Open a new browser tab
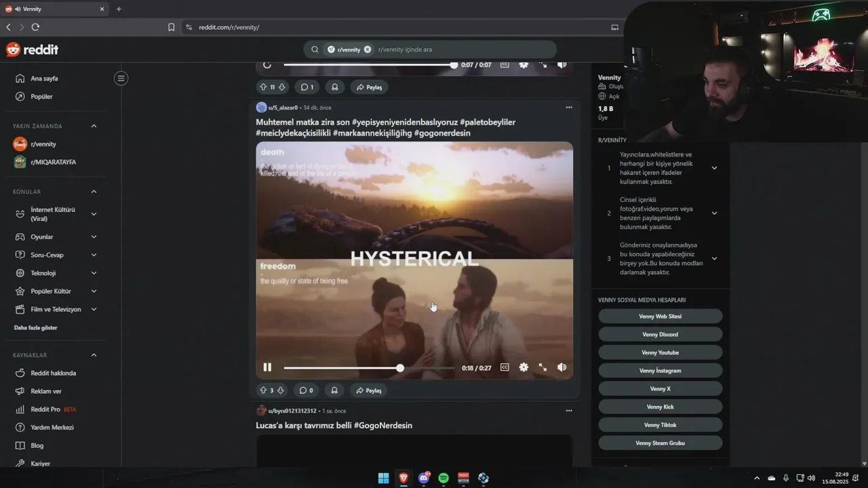 (x=119, y=9)
